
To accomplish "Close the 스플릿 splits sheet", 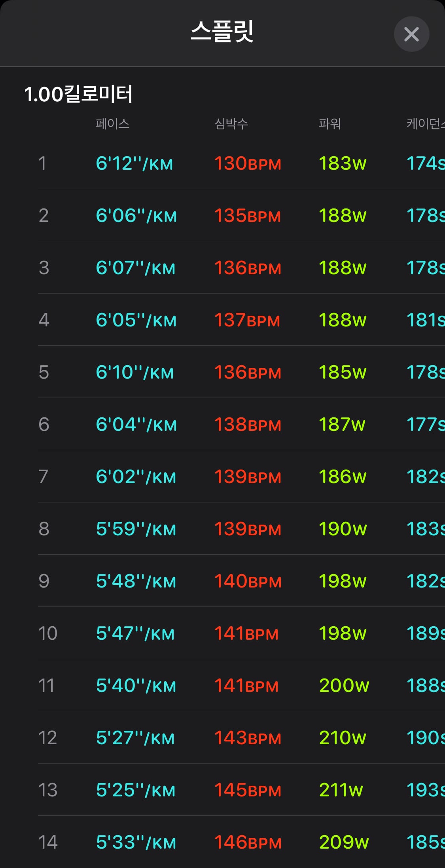I will tap(411, 34).
